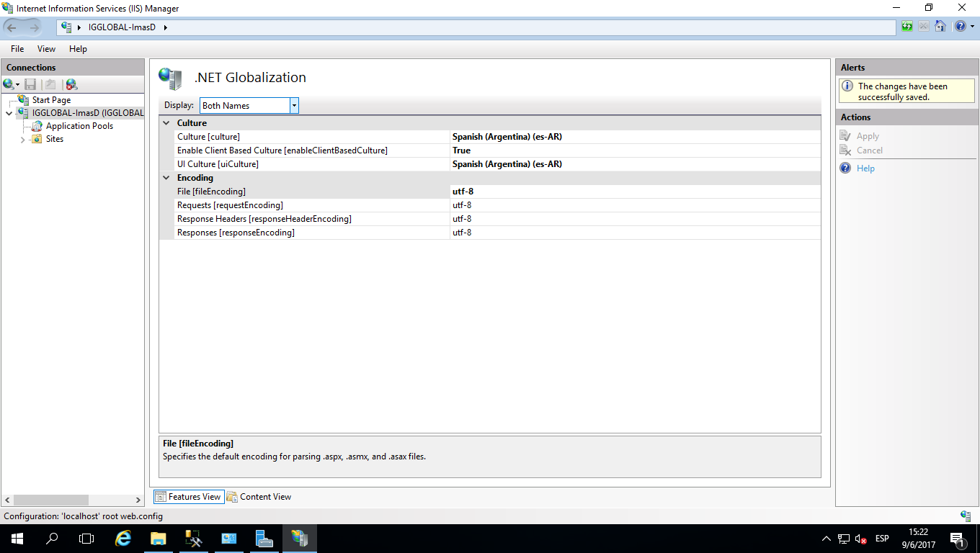Click the greyed Stop icon in address toolbar

[x=924, y=27]
